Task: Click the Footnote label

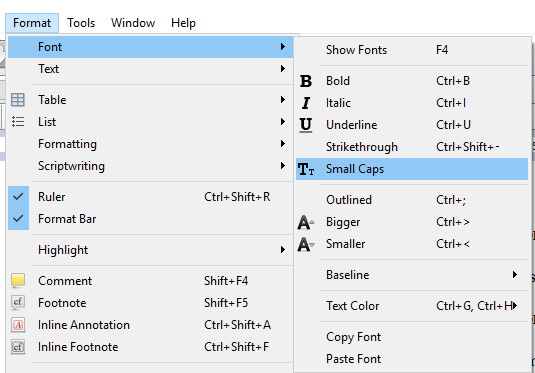Action: (62, 303)
